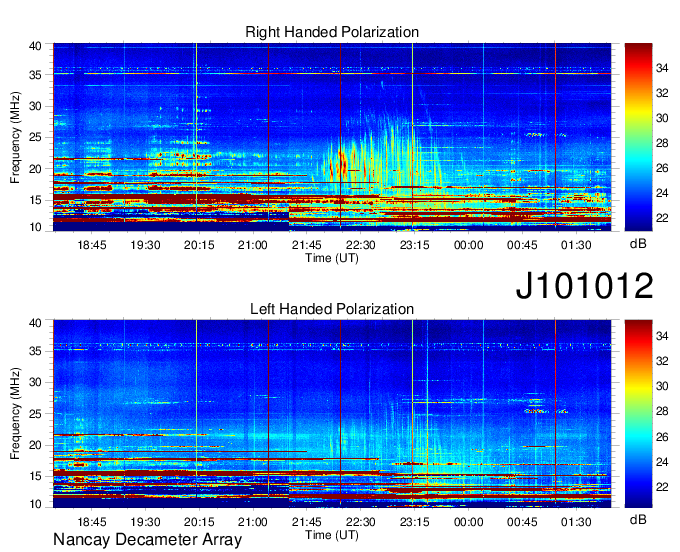The image size is (680, 552).
Task: Click the 21:45 tick under Right Handed plot
Action: (307, 245)
